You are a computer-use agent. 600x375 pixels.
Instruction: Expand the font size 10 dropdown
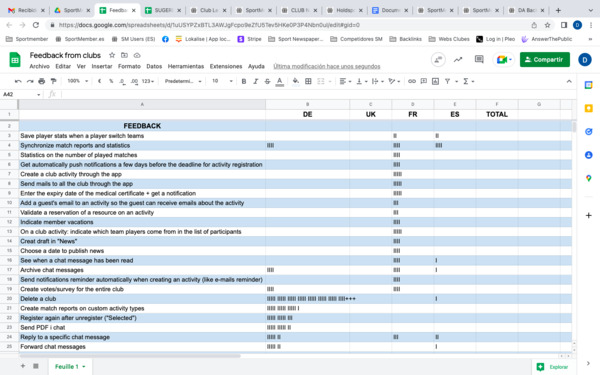click(x=222, y=81)
